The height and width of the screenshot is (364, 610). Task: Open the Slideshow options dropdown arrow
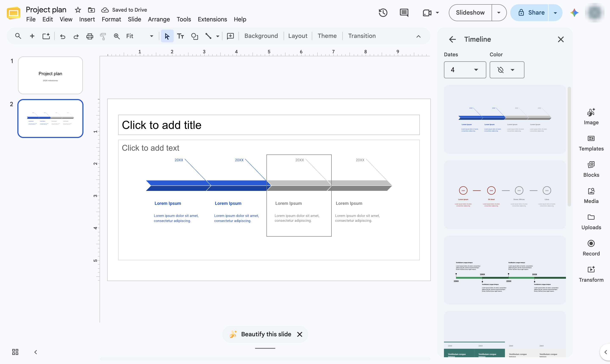[x=499, y=12]
